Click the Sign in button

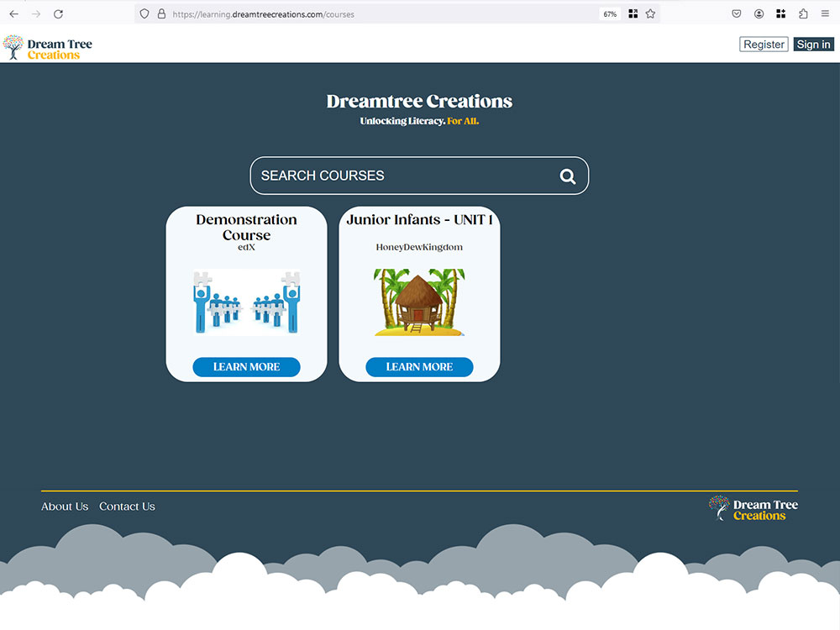tap(812, 44)
